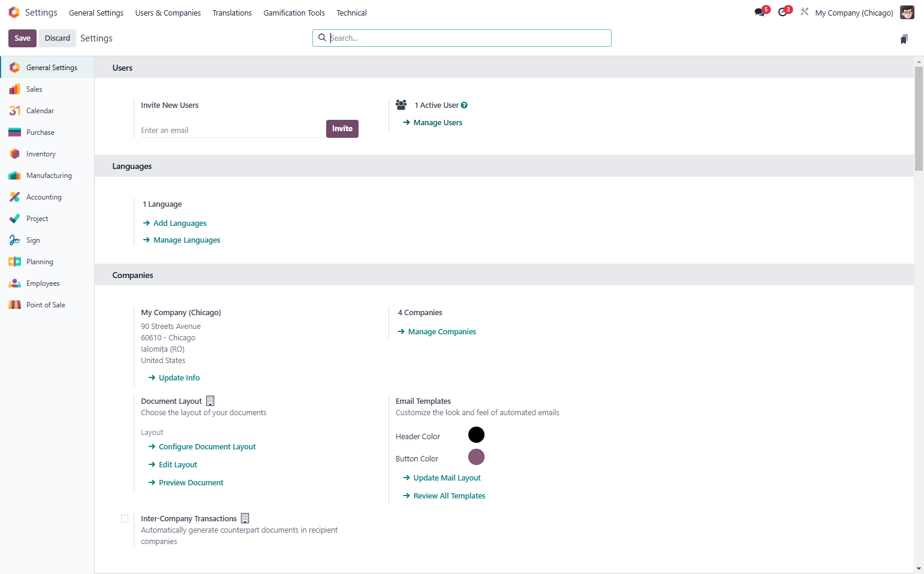Click the debug tools wrench icon

pyautogui.click(x=805, y=11)
